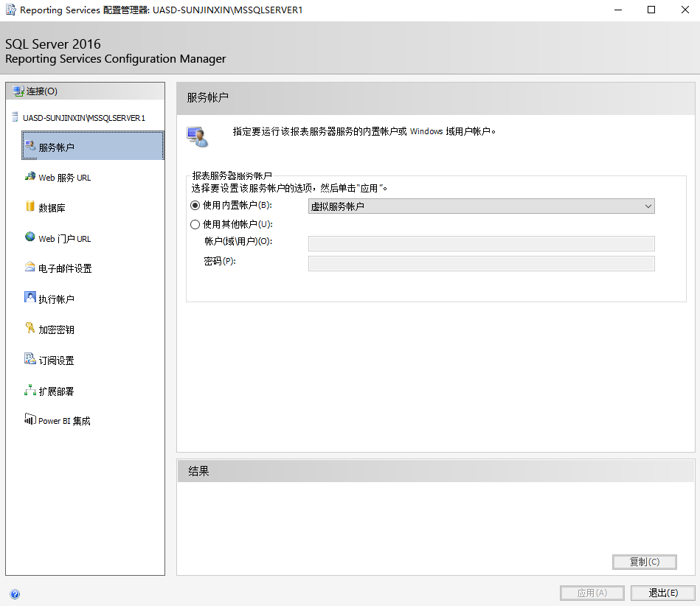Open the 数据库 (Database) configuration page

click(55, 207)
